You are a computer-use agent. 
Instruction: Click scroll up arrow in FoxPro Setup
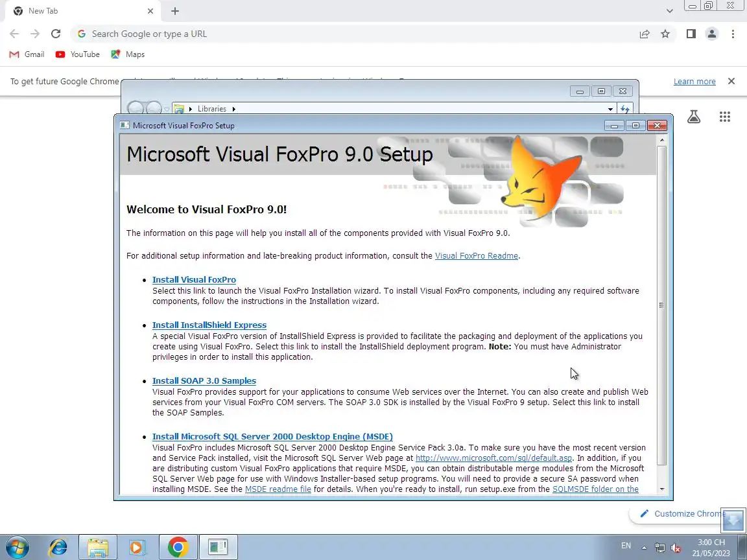pyautogui.click(x=661, y=140)
